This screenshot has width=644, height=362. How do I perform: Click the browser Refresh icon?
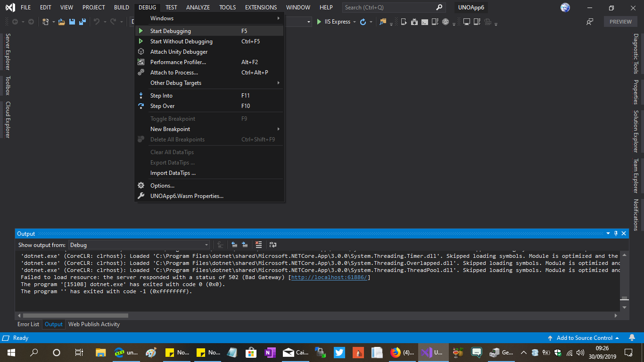pyautogui.click(x=363, y=22)
